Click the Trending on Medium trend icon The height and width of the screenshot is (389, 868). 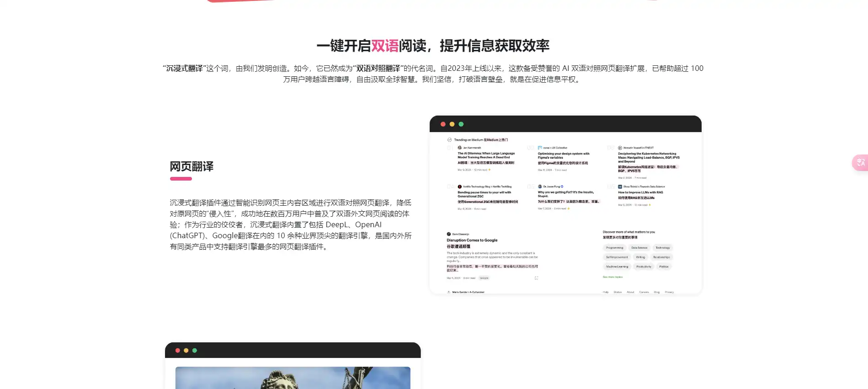(449, 140)
